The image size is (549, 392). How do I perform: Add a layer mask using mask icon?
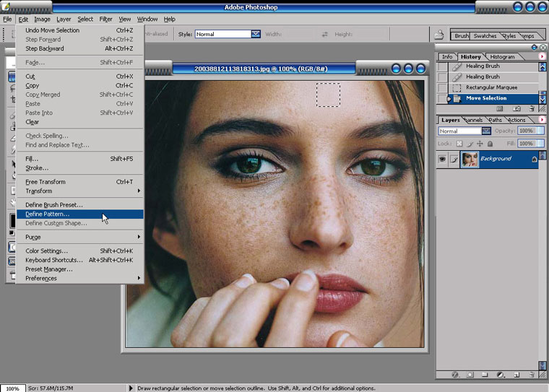pos(470,375)
